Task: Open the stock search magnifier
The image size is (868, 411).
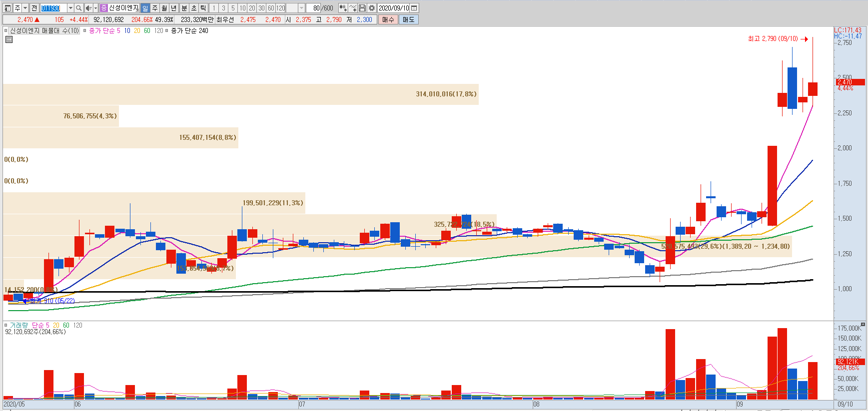Action: (x=79, y=8)
